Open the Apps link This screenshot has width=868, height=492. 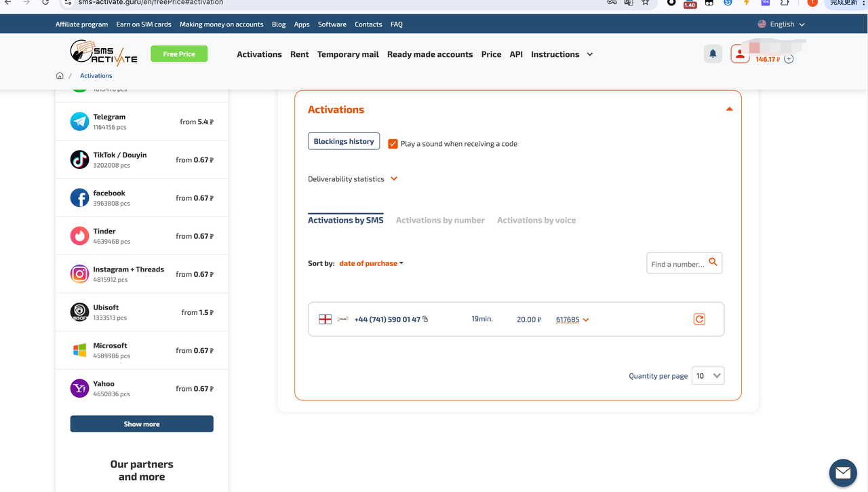coord(302,24)
